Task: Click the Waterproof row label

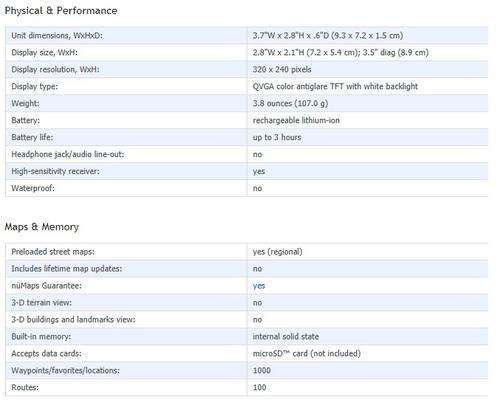Action: (x=33, y=188)
